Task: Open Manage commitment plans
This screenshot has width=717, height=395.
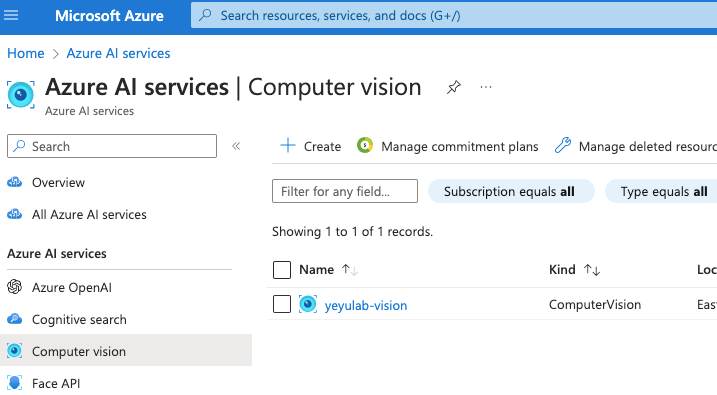Action: (x=460, y=147)
